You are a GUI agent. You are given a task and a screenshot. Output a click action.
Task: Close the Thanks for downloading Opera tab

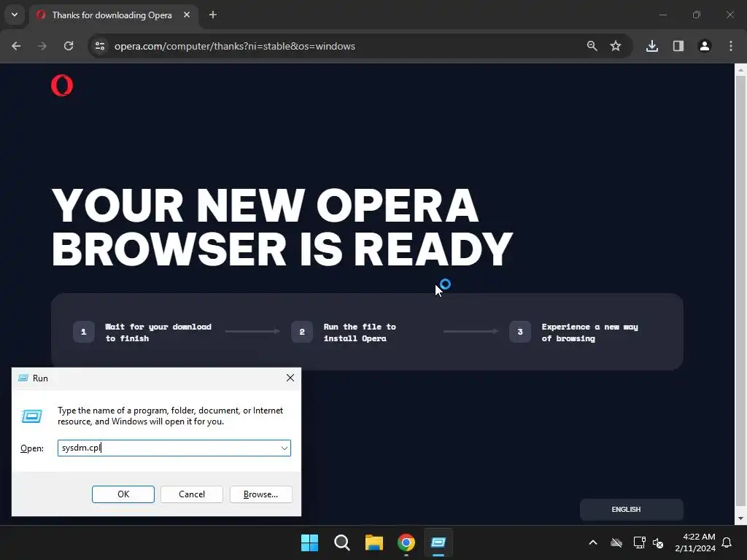click(187, 15)
